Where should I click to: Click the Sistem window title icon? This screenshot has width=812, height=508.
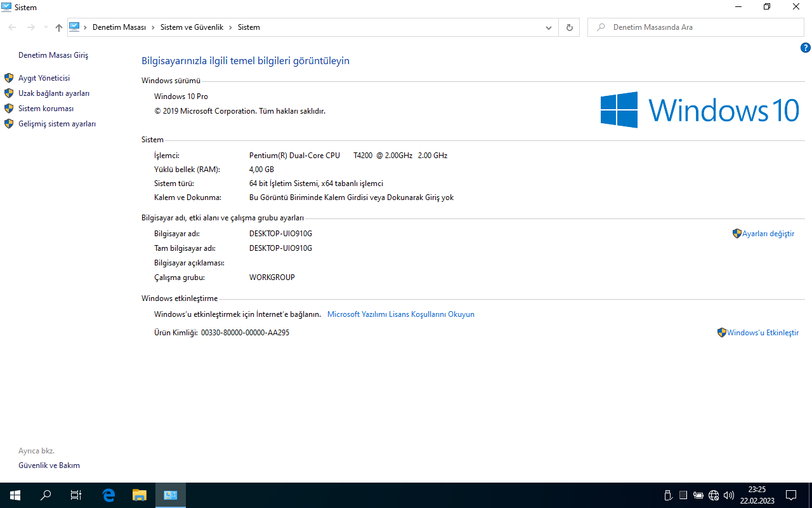6,7
